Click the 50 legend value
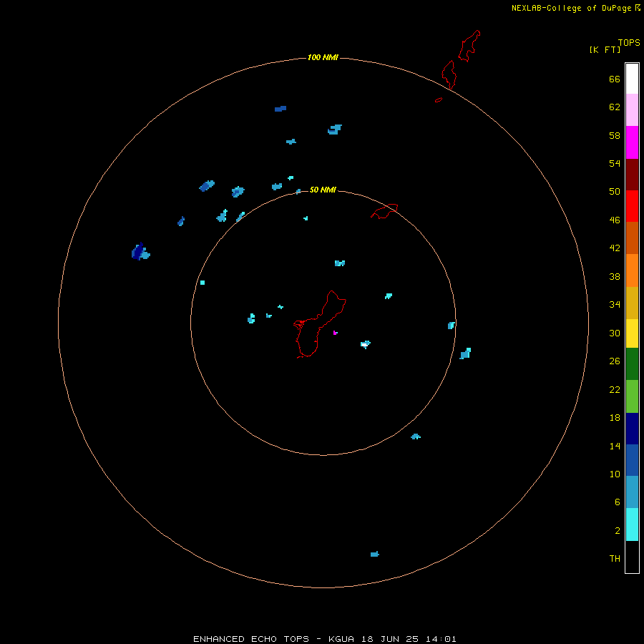 point(615,192)
